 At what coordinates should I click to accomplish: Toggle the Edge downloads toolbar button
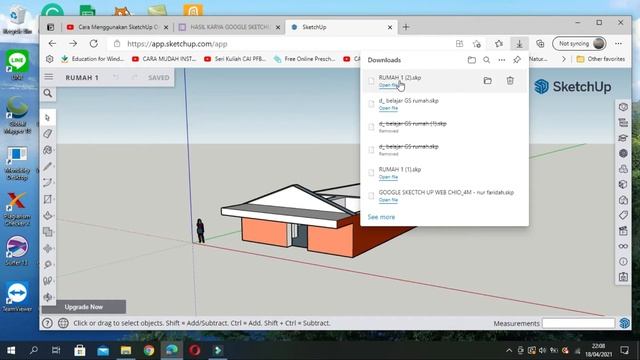pyautogui.click(x=519, y=44)
